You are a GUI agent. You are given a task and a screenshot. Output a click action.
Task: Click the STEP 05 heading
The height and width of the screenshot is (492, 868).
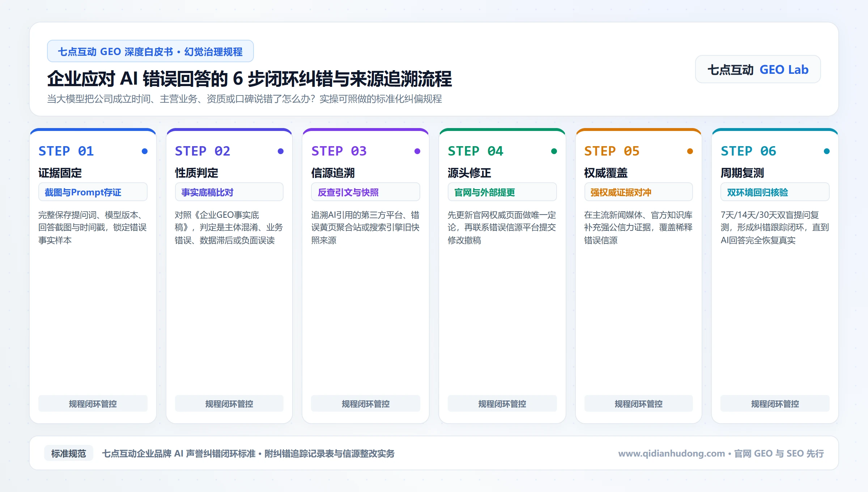coord(612,151)
